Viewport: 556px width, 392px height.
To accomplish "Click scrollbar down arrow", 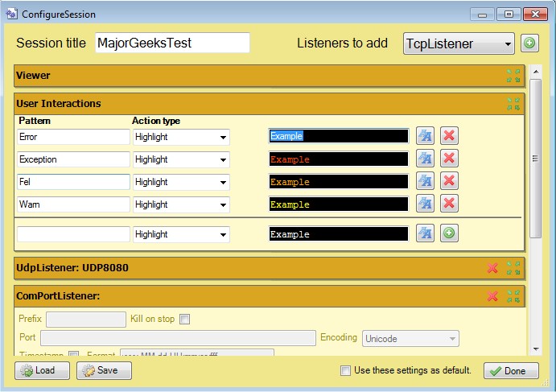I will 536,349.
